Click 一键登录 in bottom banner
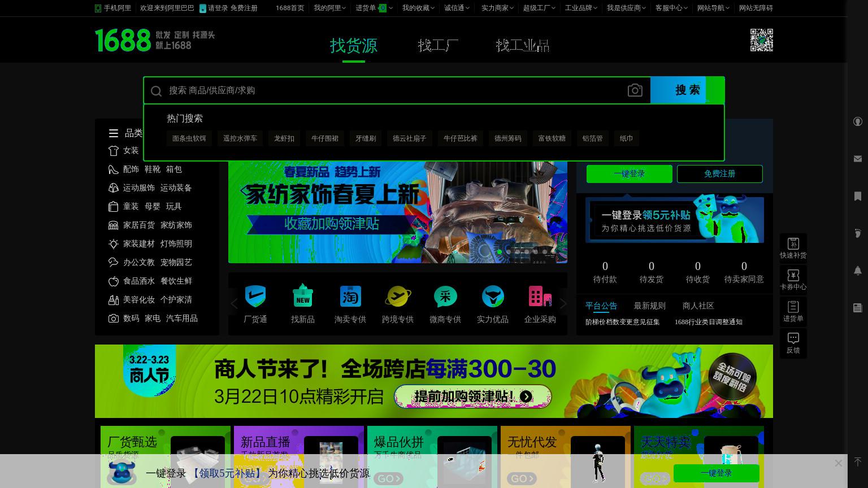The width and height of the screenshot is (868, 488). (716, 473)
